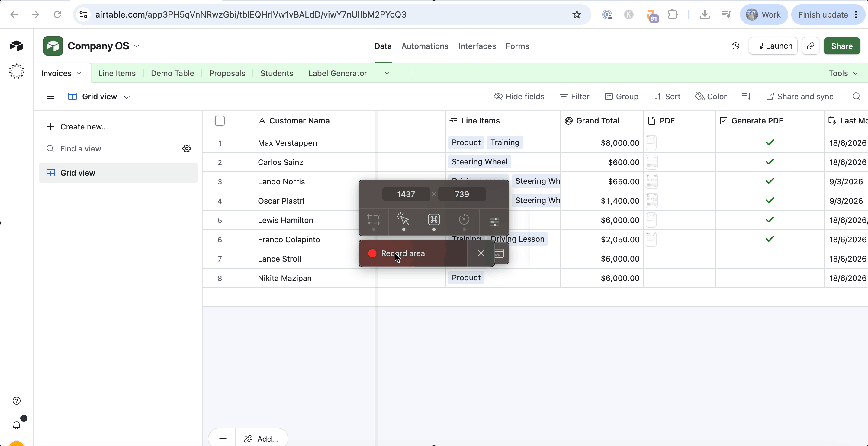This screenshot has height=446, width=868.
Task: Switch to the Automations tab
Action: click(x=425, y=46)
